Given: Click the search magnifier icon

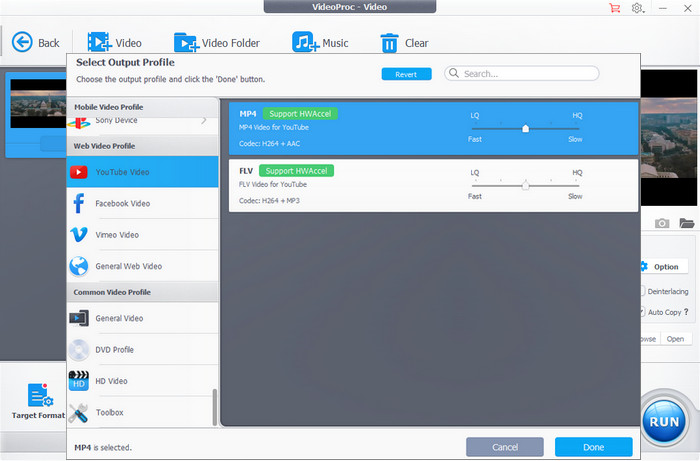Looking at the screenshot, I should [454, 73].
